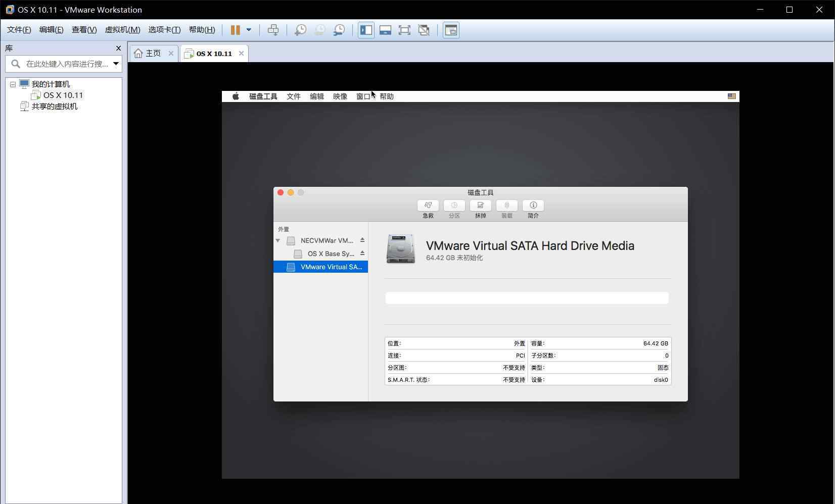This screenshot has width=835, height=504.
Task: Toggle the thumbnail bar view
Action: tap(385, 30)
